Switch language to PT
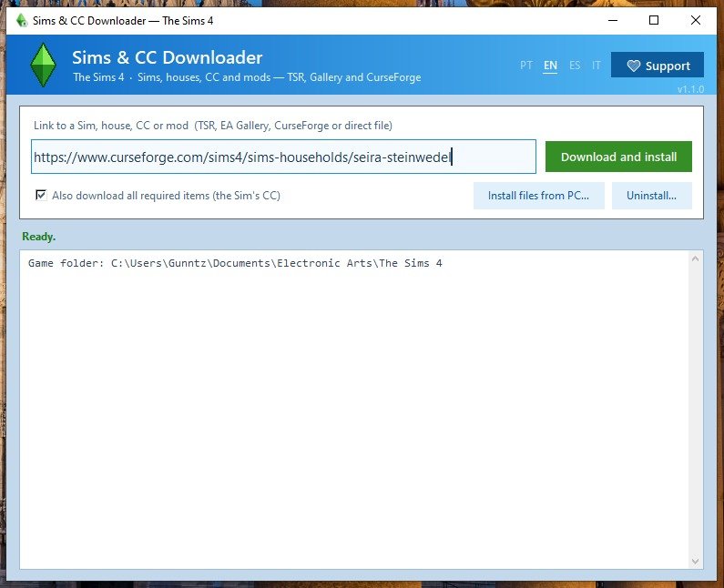Image resolution: width=724 pixels, height=588 pixels. 525,66
